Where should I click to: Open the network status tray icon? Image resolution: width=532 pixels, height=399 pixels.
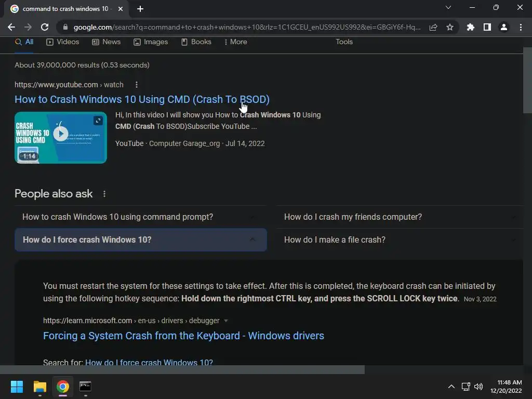466,387
